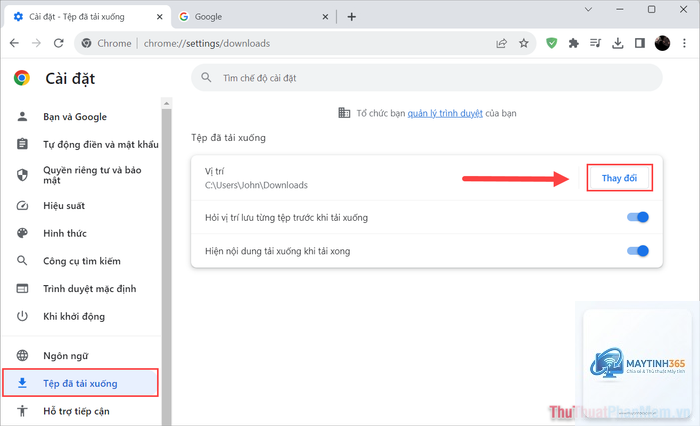The height and width of the screenshot is (426, 700).
Task: Click the Chrome site info chip
Action: click(107, 43)
